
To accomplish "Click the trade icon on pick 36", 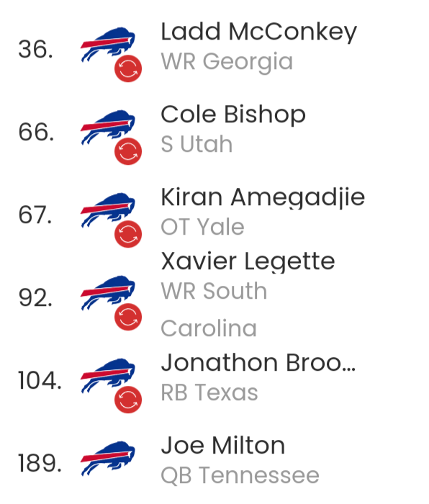I will tap(128, 68).
